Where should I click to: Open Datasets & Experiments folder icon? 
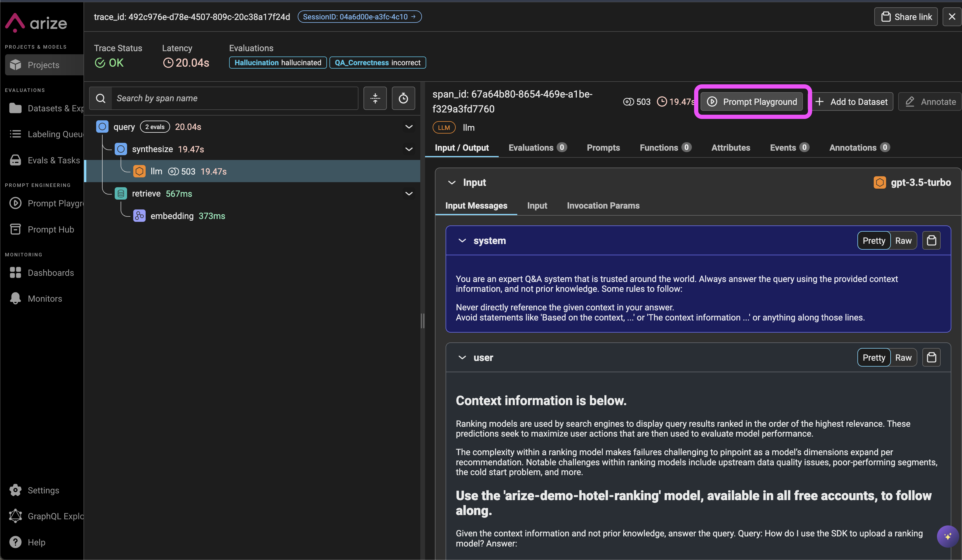click(x=15, y=109)
